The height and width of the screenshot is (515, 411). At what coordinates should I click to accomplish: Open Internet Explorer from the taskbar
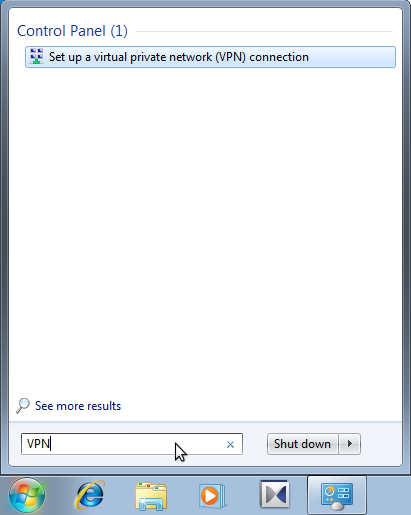[90, 495]
